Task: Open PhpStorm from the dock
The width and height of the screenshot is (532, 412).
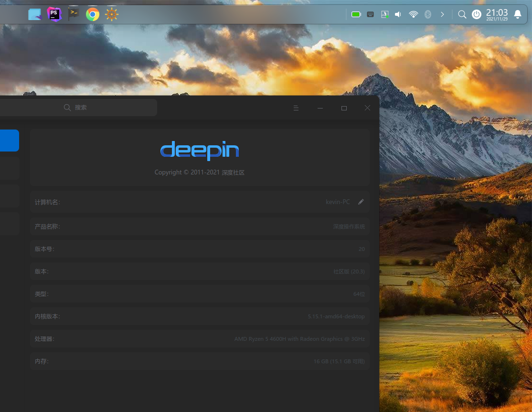Action: [54, 14]
